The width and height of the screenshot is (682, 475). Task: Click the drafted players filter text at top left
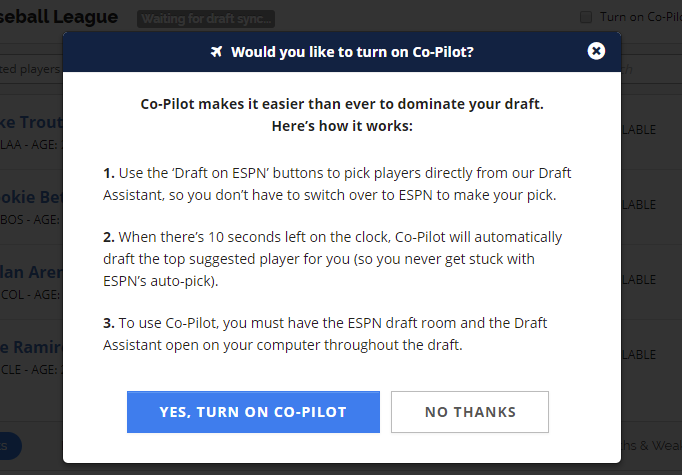pos(30,69)
